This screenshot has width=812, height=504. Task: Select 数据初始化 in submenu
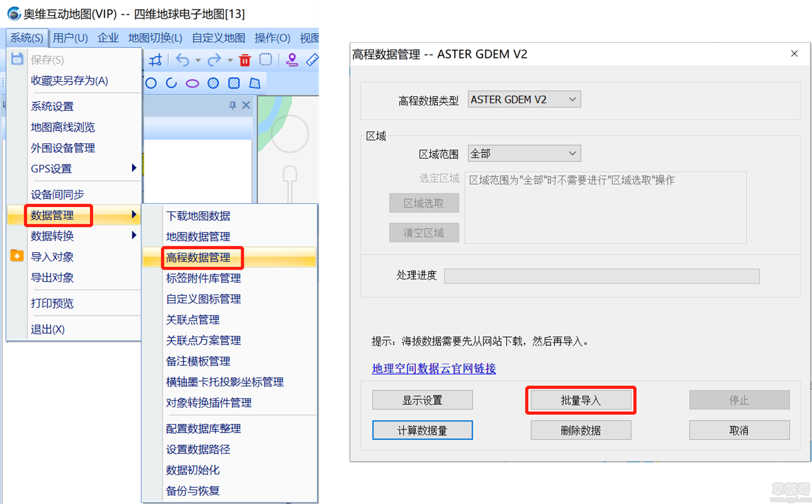coord(229,470)
